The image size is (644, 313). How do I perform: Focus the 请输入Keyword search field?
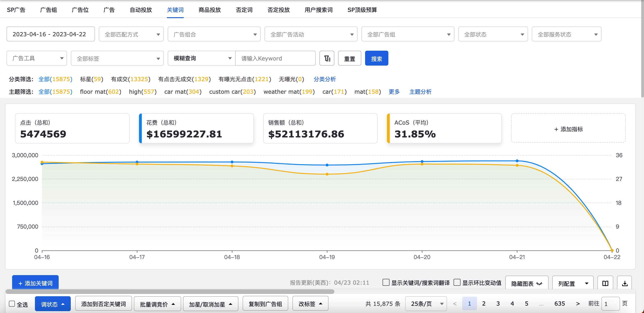click(x=275, y=58)
